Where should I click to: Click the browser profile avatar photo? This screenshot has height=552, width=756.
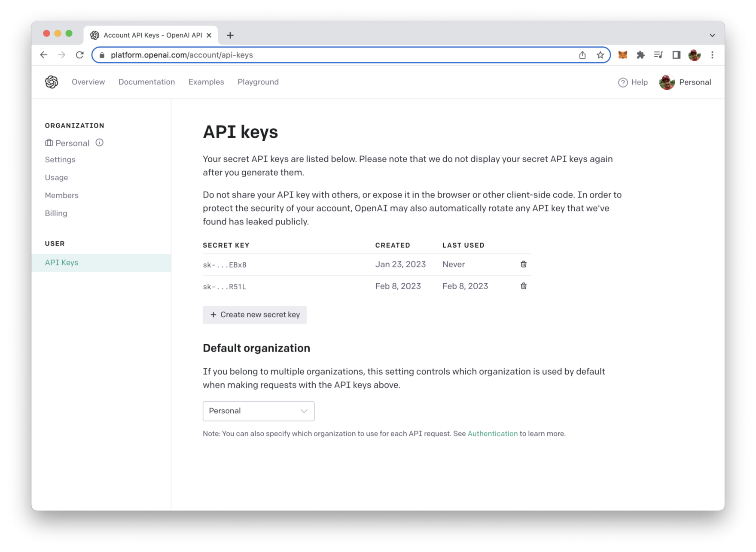pos(694,55)
